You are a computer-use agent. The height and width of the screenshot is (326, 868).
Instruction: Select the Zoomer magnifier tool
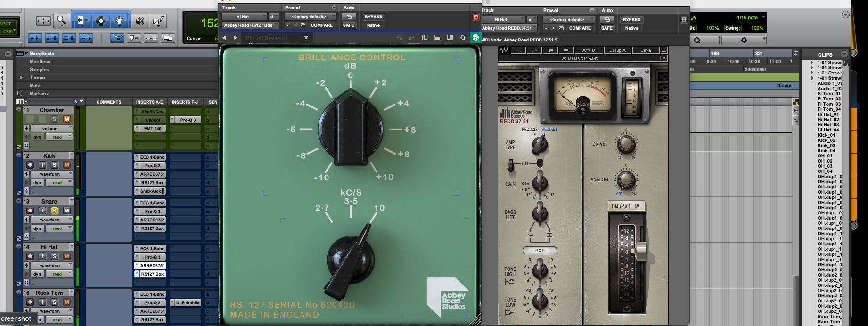pyautogui.click(x=61, y=21)
